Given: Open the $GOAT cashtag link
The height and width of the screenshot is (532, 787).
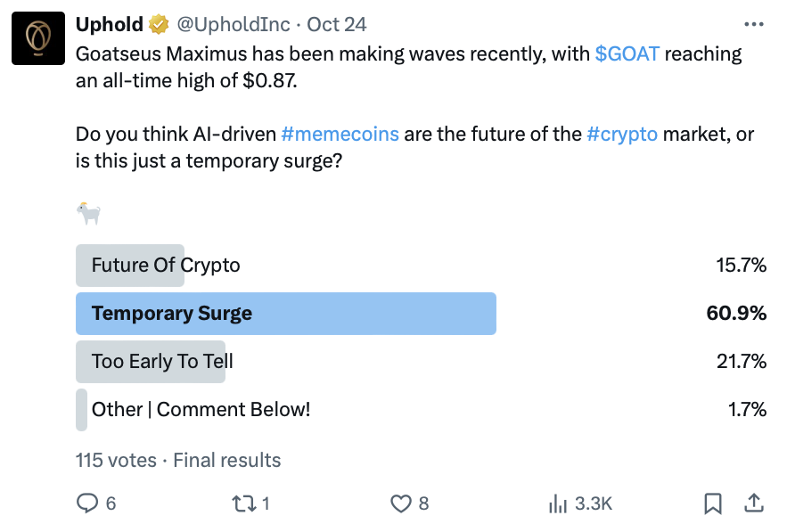Looking at the screenshot, I should point(627,53).
